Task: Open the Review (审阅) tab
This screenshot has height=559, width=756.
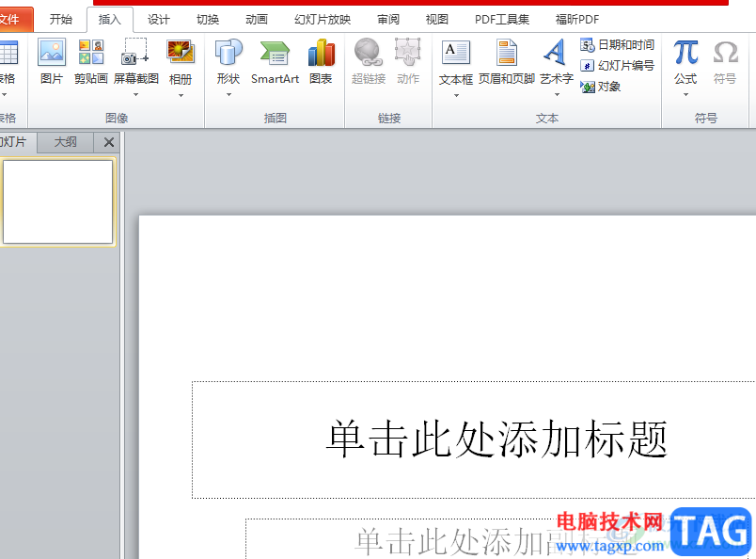Action: (x=388, y=20)
